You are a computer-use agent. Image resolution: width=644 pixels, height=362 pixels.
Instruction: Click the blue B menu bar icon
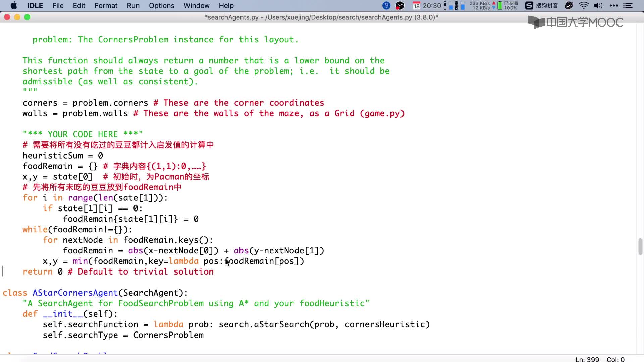pyautogui.click(x=386, y=6)
